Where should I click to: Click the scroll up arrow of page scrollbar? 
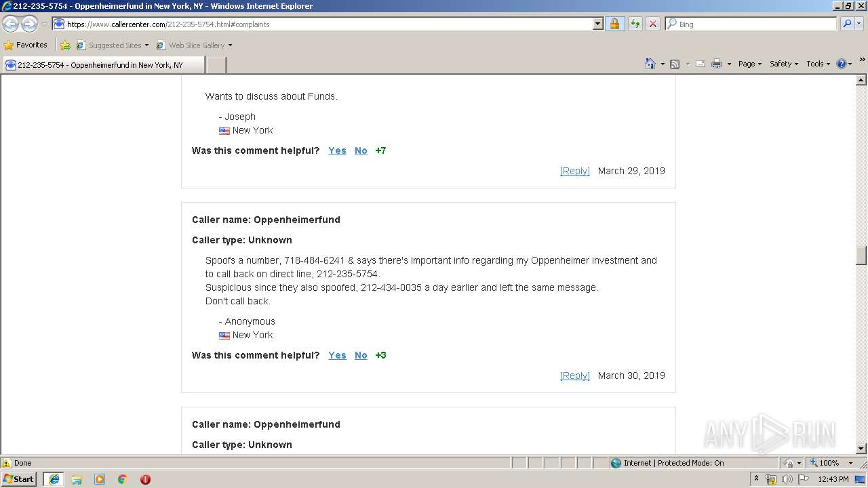tap(861, 80)
